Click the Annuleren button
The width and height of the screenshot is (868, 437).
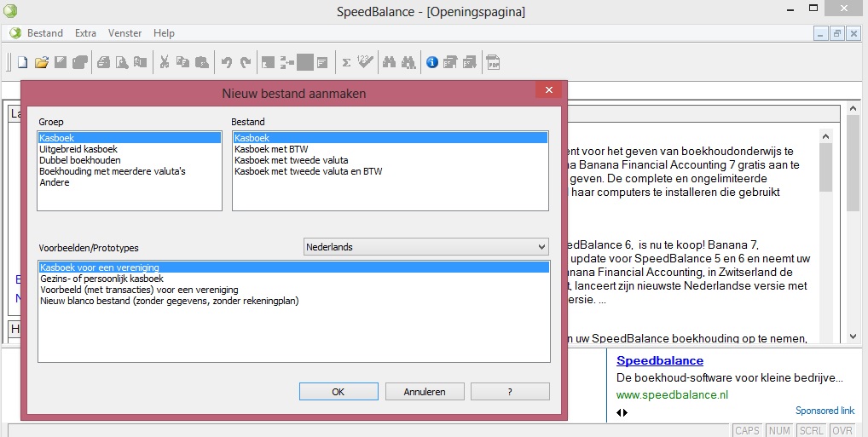[425, 392]
